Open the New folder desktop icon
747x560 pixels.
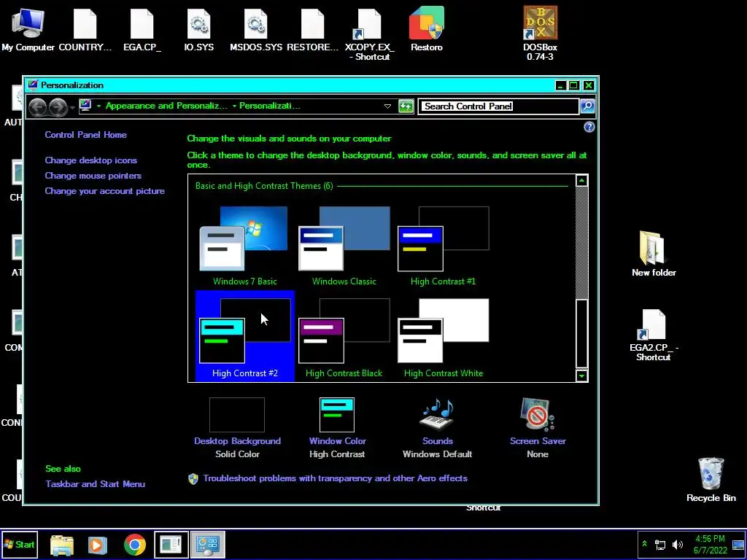tap(654, 254)
